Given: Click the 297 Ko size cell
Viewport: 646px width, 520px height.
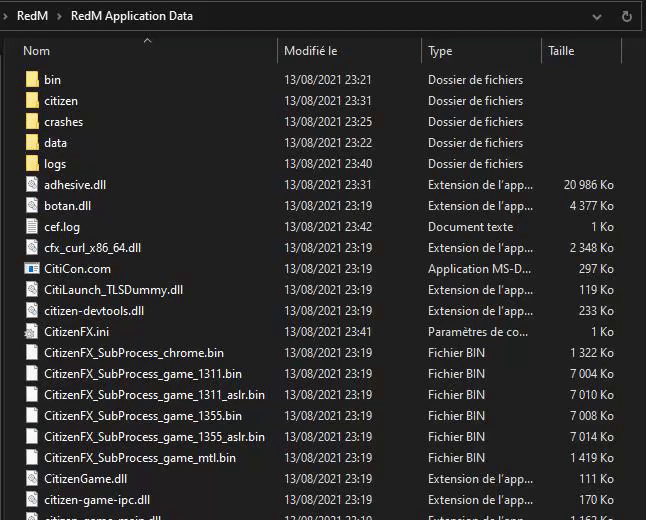Looking at the screenshot, I should (x=596, y=269).
